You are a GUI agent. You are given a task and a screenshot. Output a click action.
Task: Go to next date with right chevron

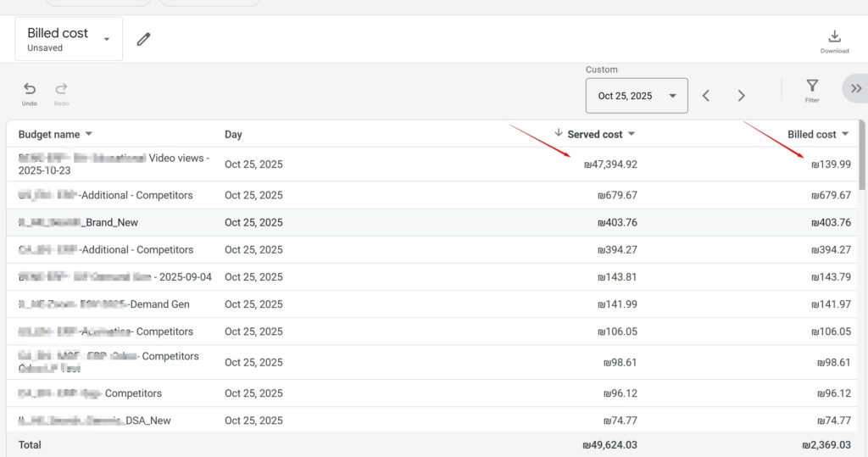click(741, 96)
